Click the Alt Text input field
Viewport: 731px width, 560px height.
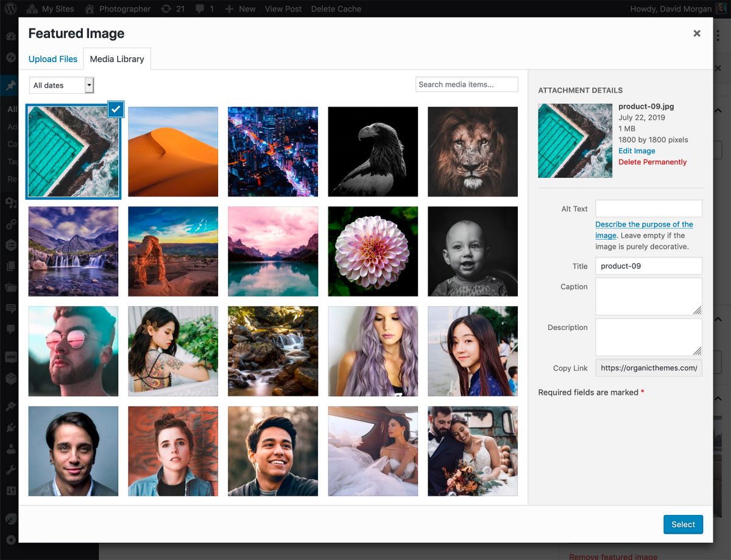click(x=648, y=208)
